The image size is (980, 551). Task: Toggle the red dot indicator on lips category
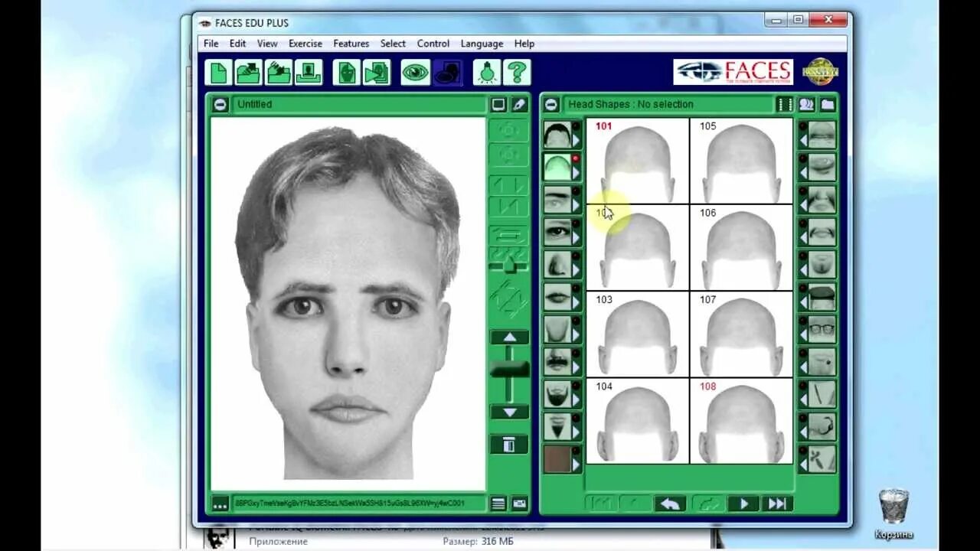(577, 288)
